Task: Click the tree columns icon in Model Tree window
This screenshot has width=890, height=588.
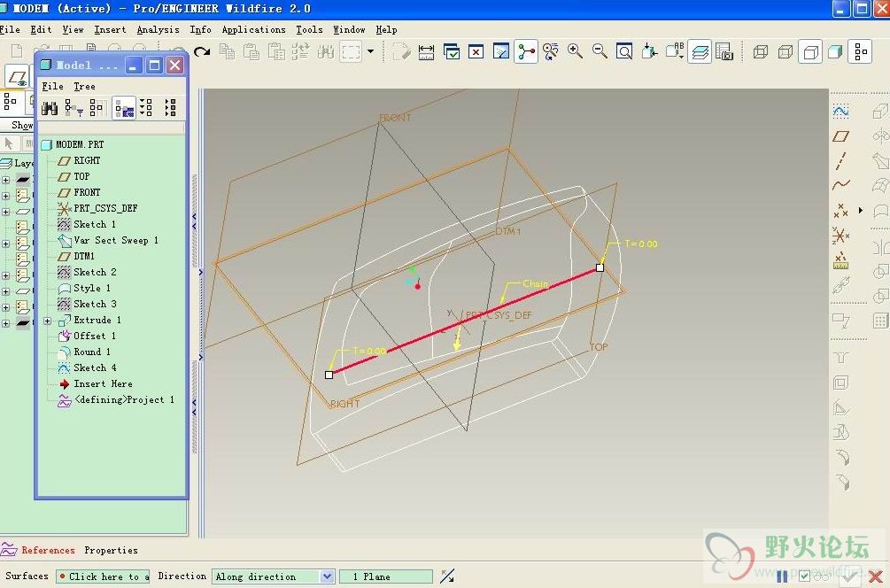Action: tap(97, 108)
